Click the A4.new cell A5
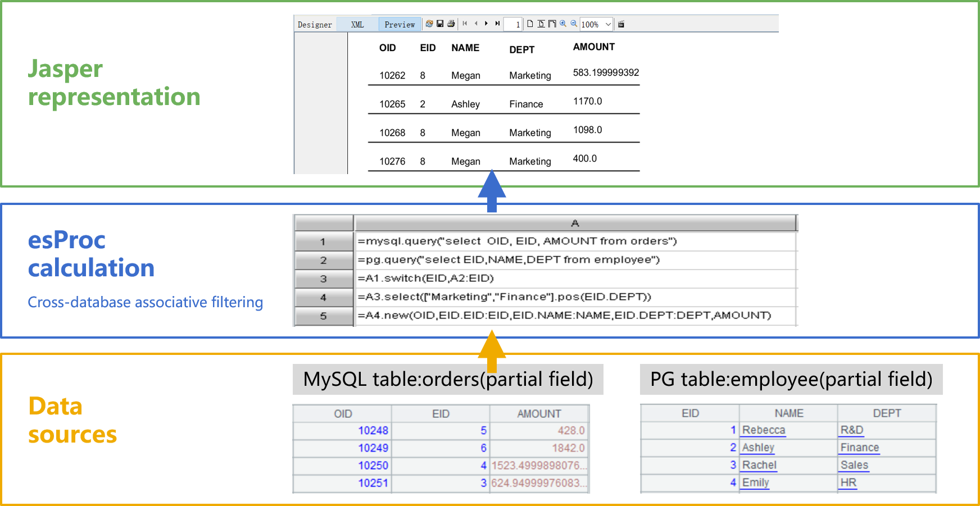Image resolution: width=980 pixels, height=506 pixels. pyautogui.click(x=575, y=315)
